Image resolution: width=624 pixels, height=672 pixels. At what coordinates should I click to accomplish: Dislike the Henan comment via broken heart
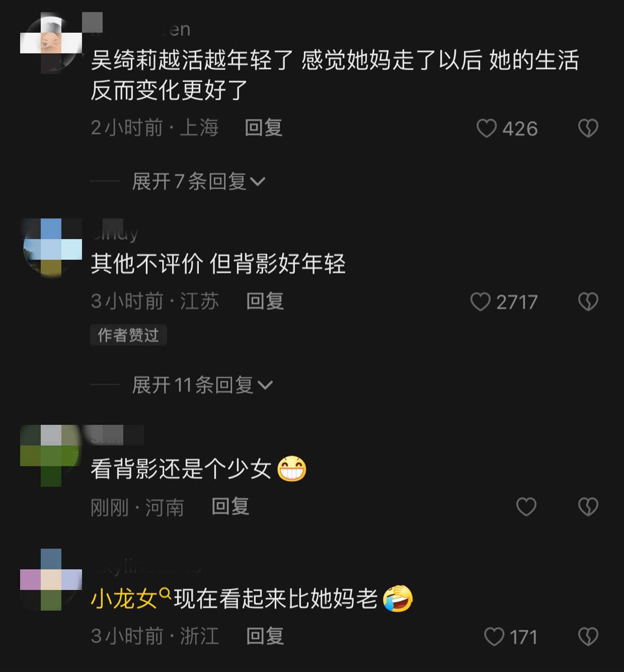[x=588, y=507]
